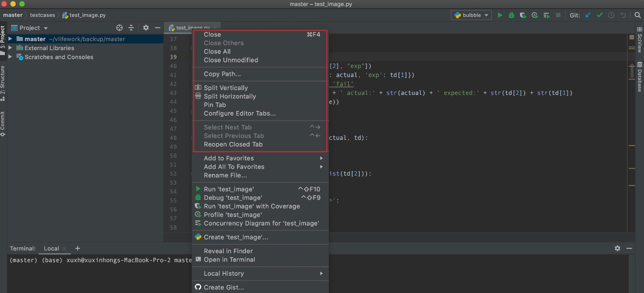Image resolution: width=644 pixels, height=293 pixels.
Task: Run the bulbble configuration with the green play icon
Action: 500,15
